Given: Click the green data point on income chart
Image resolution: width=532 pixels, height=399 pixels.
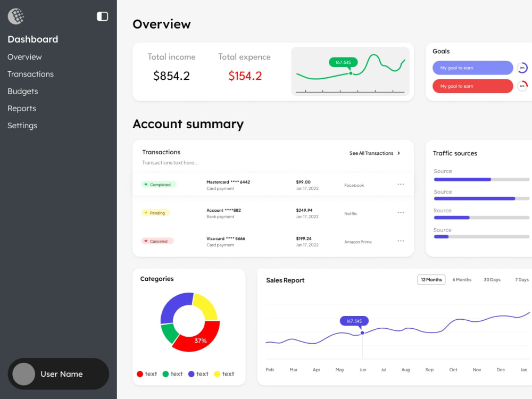Looking at the screenshot, I should point(351,73).
